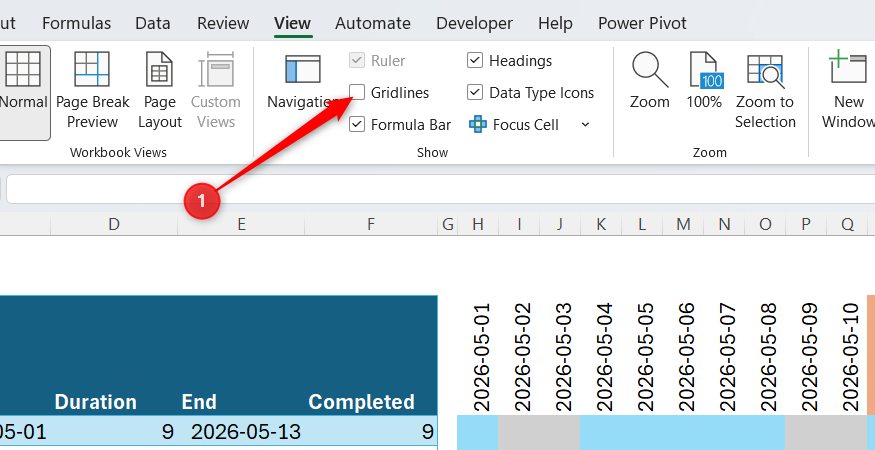Open the Navigation pane
This screenshot has height=450, width=875.
(303, 82)
